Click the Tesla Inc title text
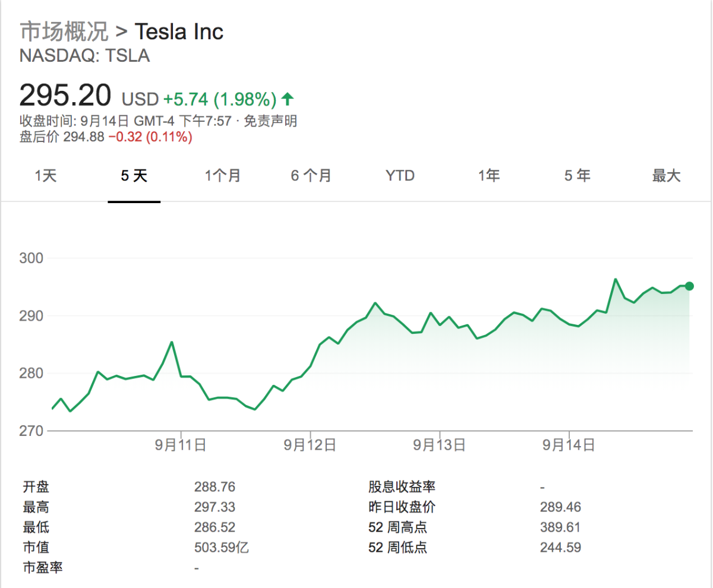Viewport: 713px width, 588px height. click(179, 31)
